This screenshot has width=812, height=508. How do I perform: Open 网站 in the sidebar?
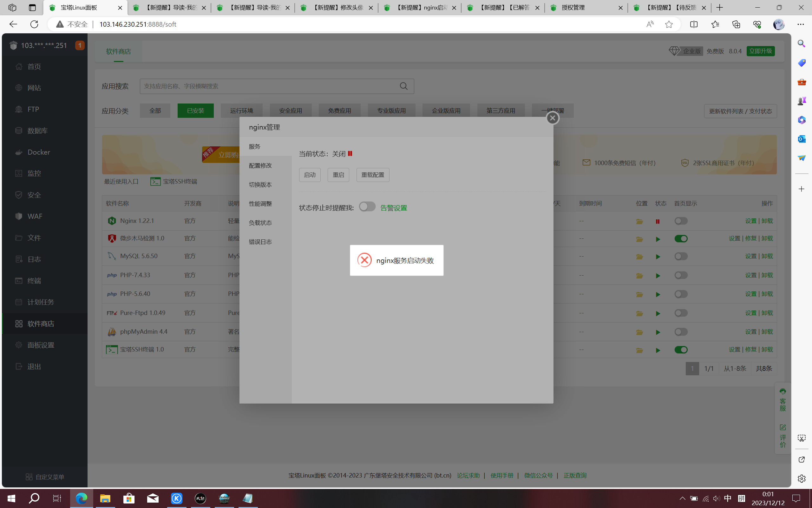(45, 88)
